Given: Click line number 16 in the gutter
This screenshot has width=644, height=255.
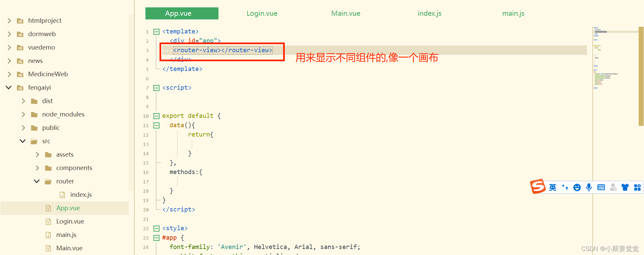Looking at the screenshot, I should (x=146, y=172).
